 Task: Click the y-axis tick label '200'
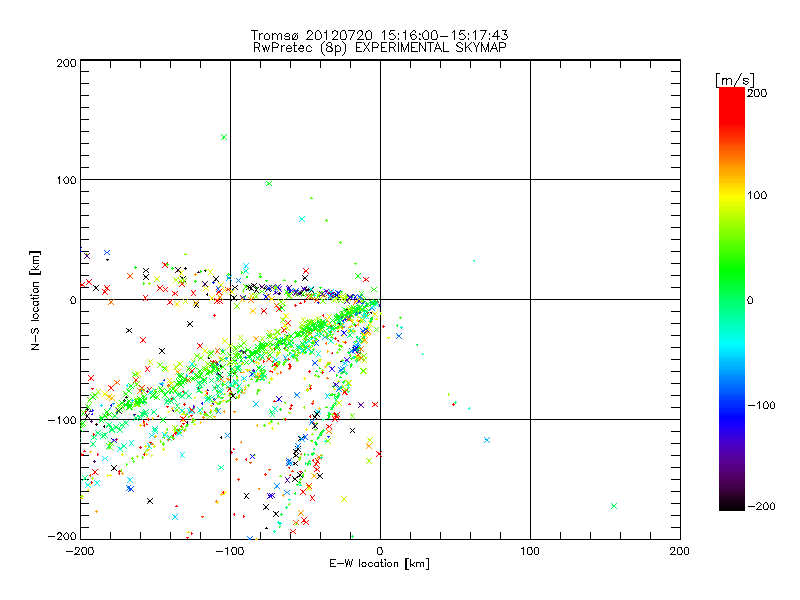click(x=66, y=63)
